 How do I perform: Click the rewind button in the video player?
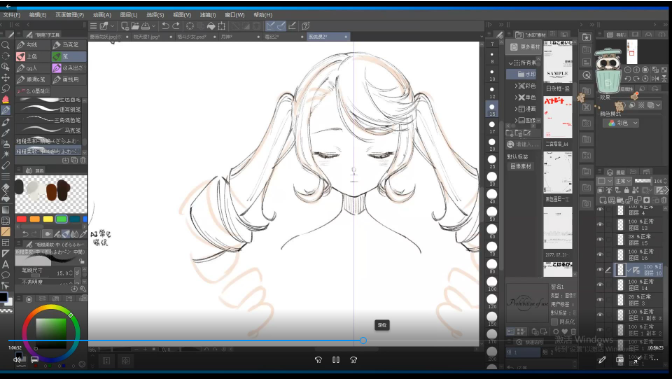pyautogui.click(x=318, y=360)
